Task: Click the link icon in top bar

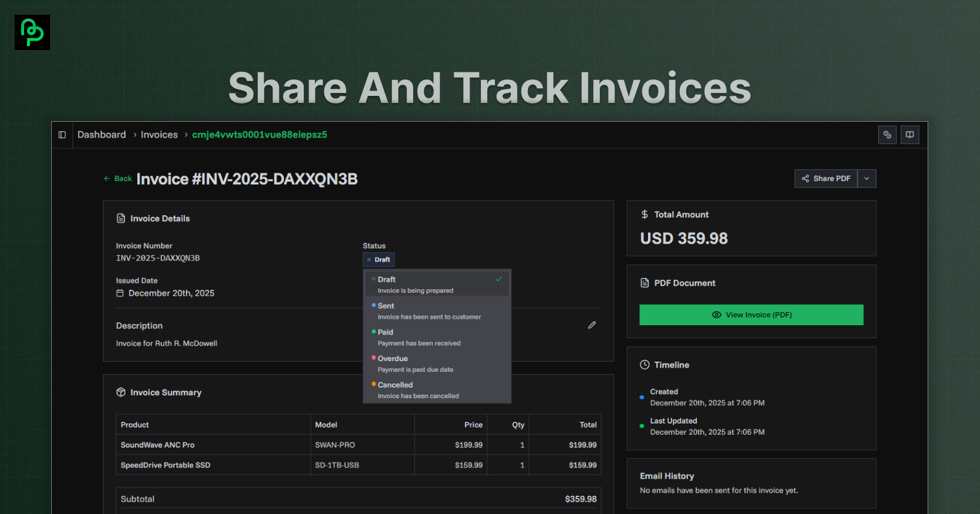Action: tap(887, 135)
